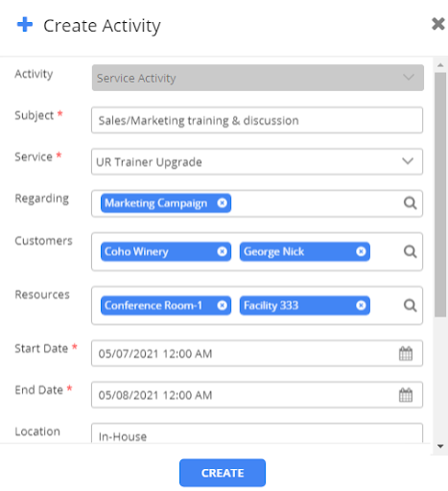Click the Regarding field label
The width and height of the screenshot is (448, 491).
(42, 199)
